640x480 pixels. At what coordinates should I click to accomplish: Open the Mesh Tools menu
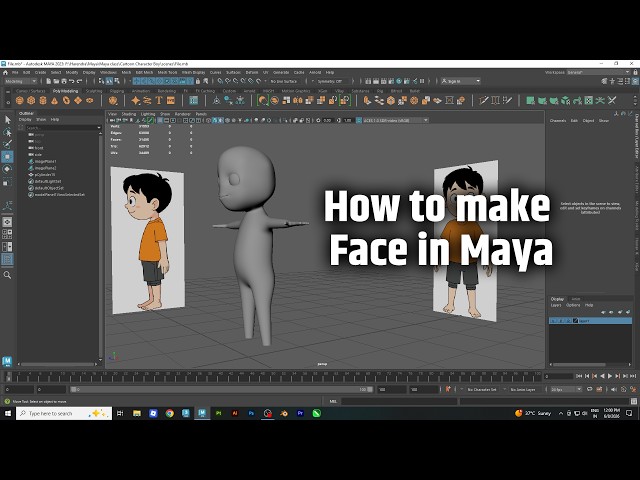pyautogui.click(x=167, y=72)
